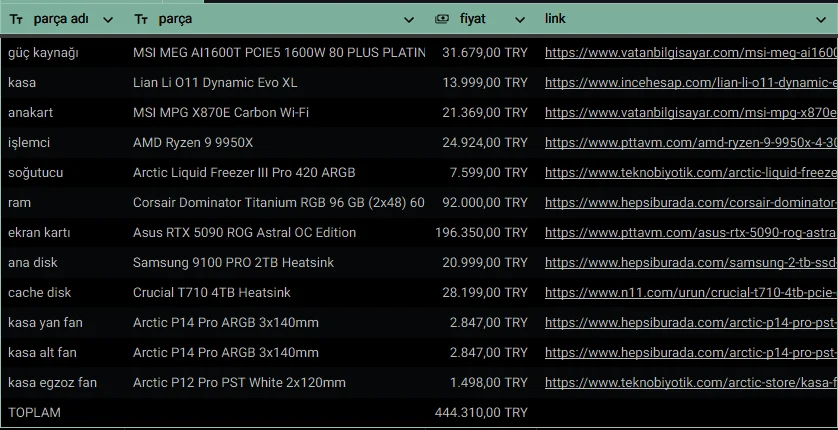Click the 28.199,00 TRY price cell
Screen dimensions: 838x430
pos(481,292)
